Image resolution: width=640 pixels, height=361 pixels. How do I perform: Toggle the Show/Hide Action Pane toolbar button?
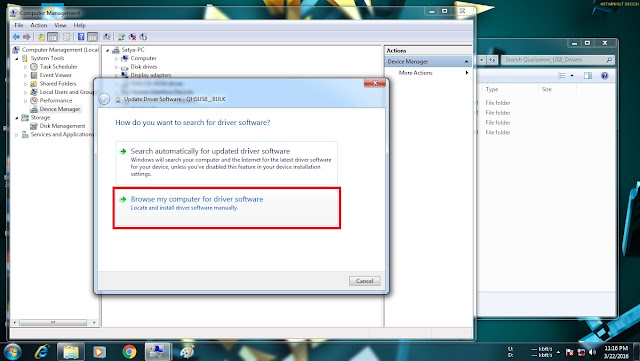coord(93,37)
